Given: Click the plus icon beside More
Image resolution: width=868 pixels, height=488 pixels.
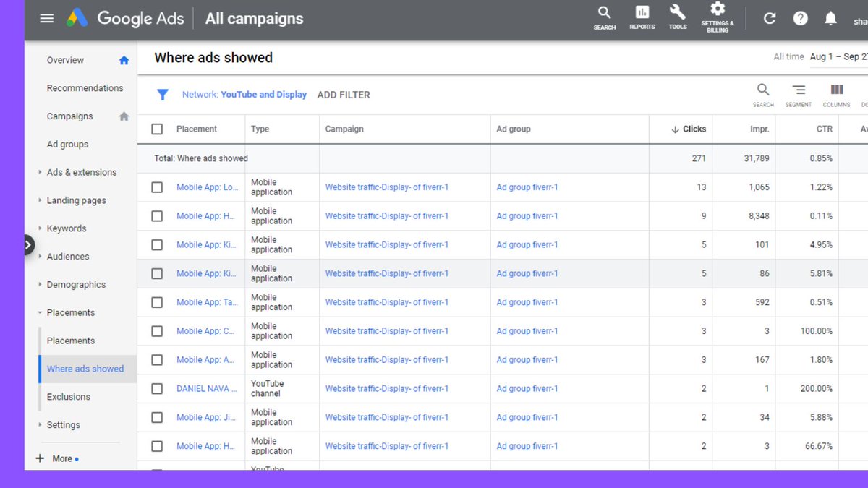Looking at the screenshot, I should (40, 458).
